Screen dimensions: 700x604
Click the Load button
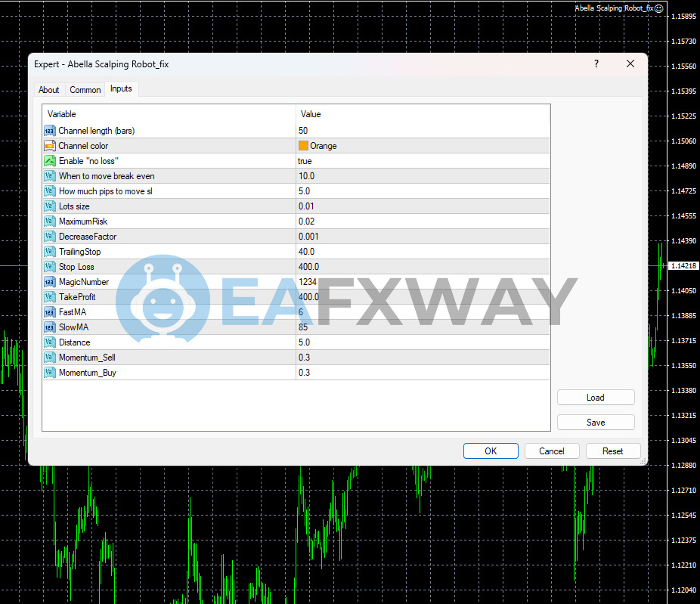pyautogui.click(x=596, y=398)
